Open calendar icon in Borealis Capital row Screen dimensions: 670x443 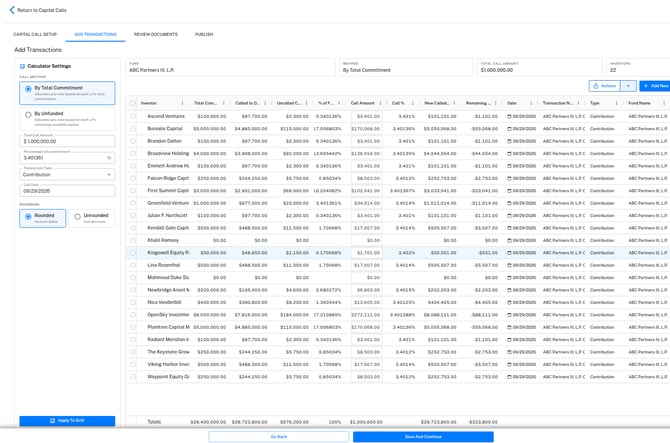[509, 129]
